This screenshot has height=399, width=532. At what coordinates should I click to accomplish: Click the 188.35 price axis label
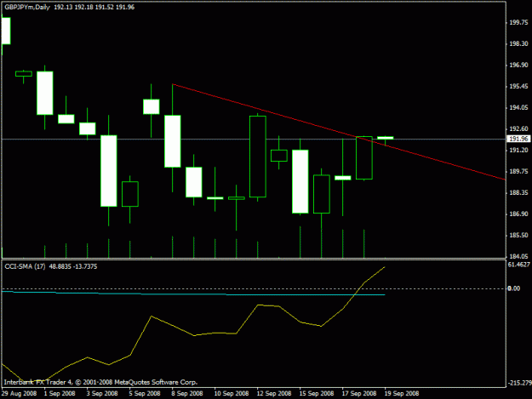pyautogui.click(x=518, y=192)
